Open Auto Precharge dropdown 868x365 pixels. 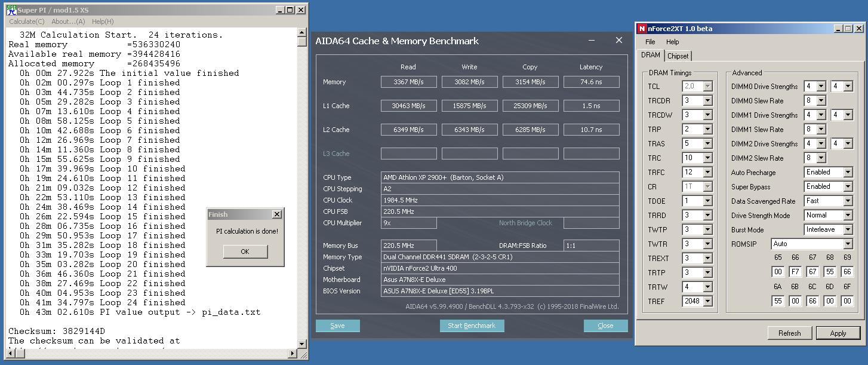848,172
